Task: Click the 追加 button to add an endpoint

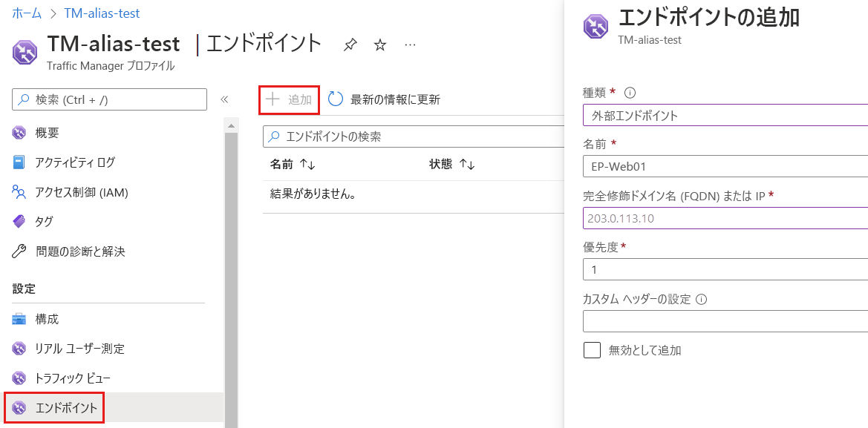Action: (x=288, y=99)
